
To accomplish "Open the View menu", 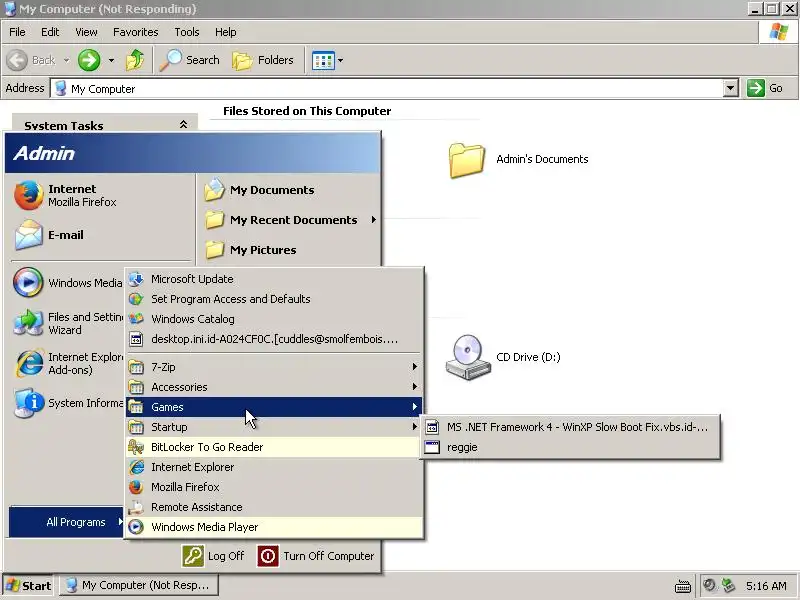I will (86, 32).
